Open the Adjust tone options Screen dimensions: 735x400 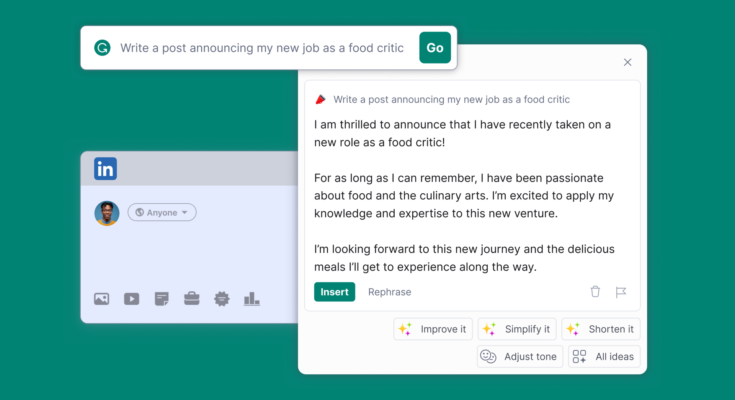519,357
